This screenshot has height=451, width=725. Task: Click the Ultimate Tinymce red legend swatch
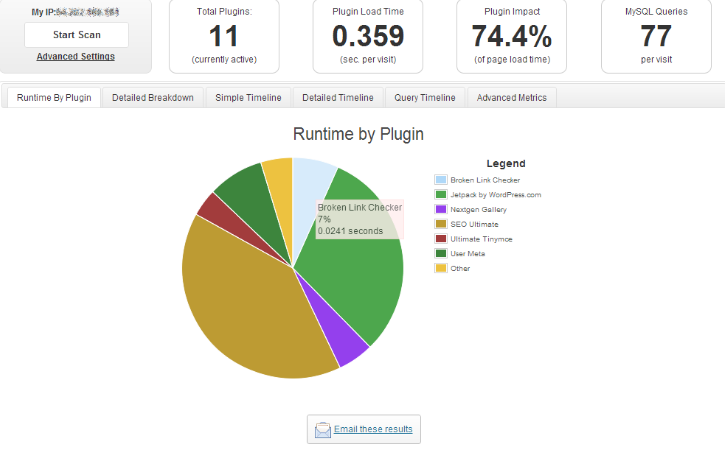(x=440, y=238)
